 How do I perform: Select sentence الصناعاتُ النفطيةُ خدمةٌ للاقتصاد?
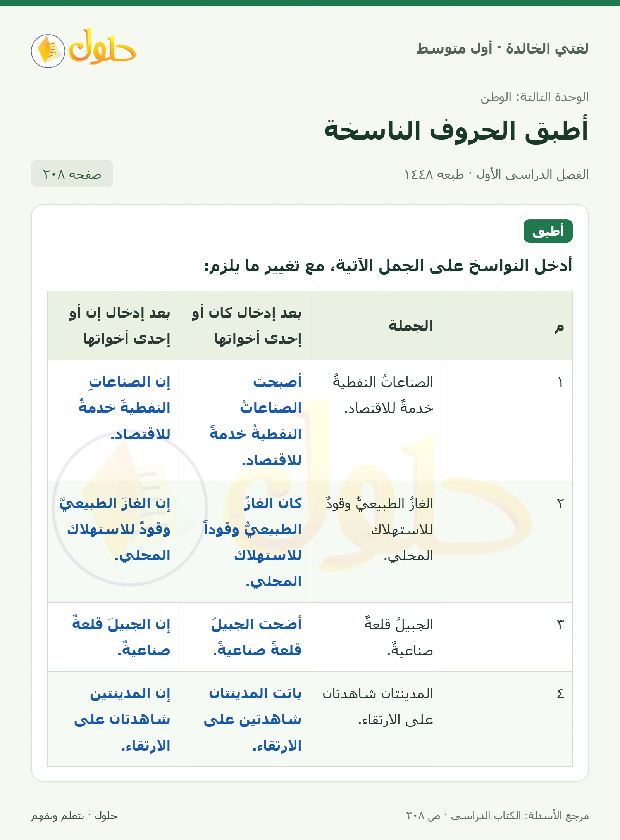[383, 395]
